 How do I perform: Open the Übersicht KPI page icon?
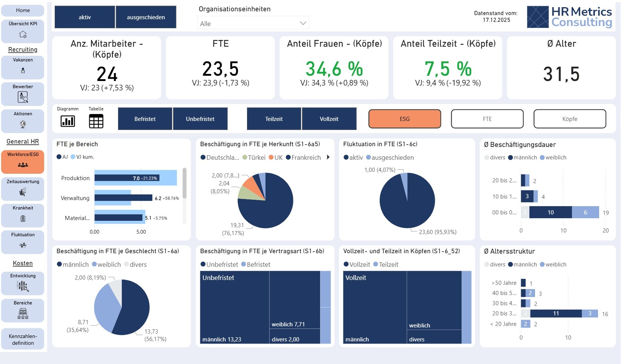[23, 35]
